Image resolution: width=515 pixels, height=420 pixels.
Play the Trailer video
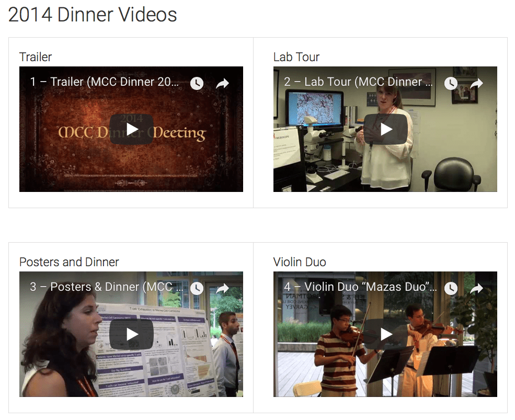coord(131,130)
